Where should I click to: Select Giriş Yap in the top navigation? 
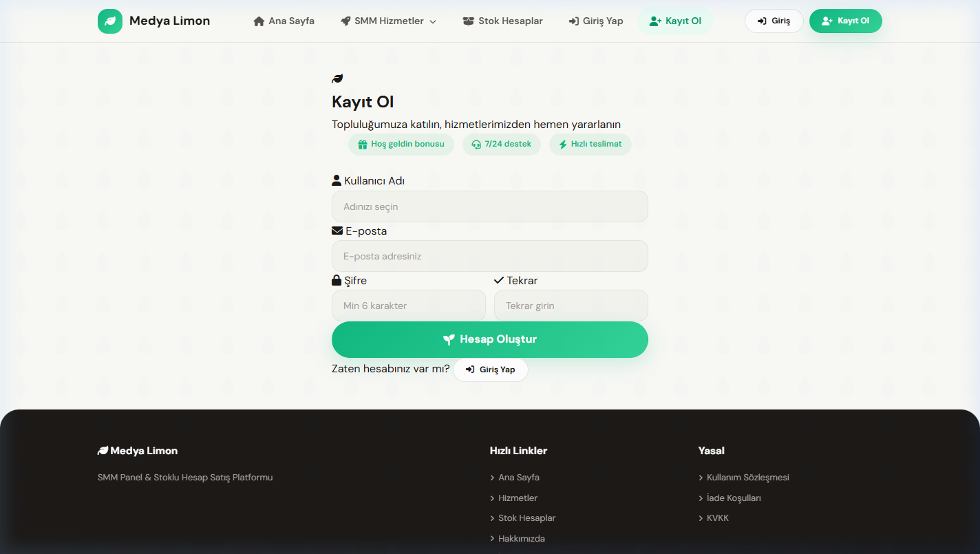pyautogui.click(x=596, y=21)
